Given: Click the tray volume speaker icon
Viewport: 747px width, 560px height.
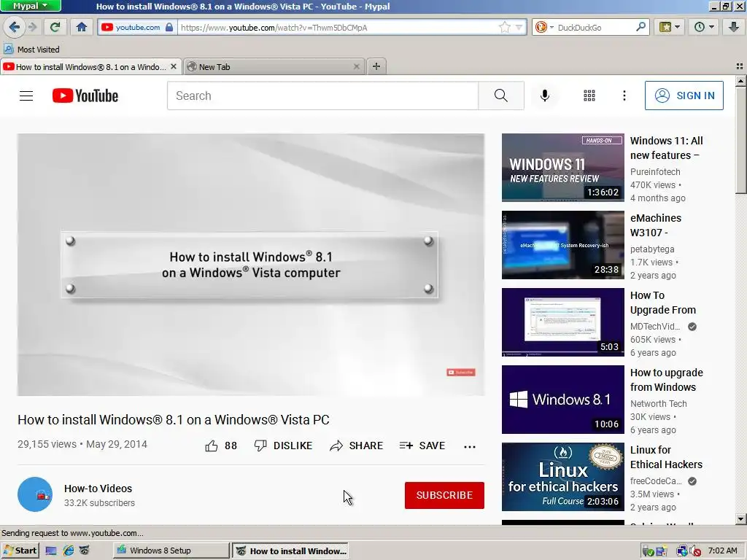Looking at the screenshot, I should pyautogui.click(x=695, y=551).
